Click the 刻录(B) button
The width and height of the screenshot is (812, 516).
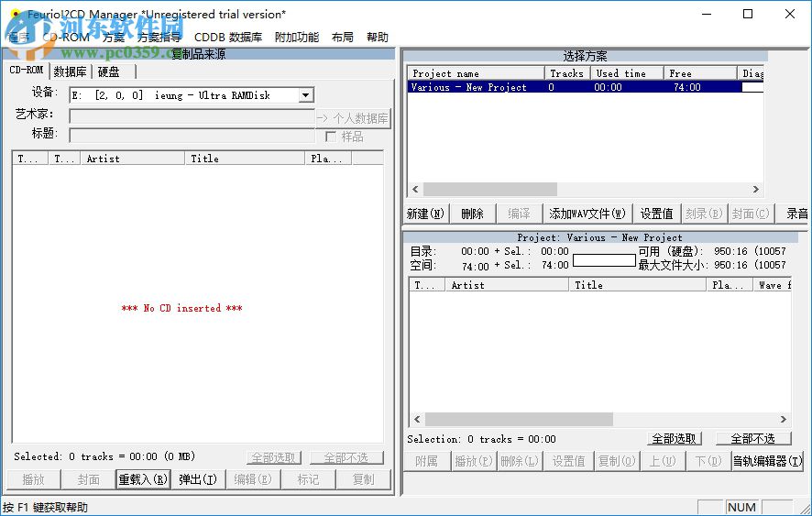click(x=704, y=214)
